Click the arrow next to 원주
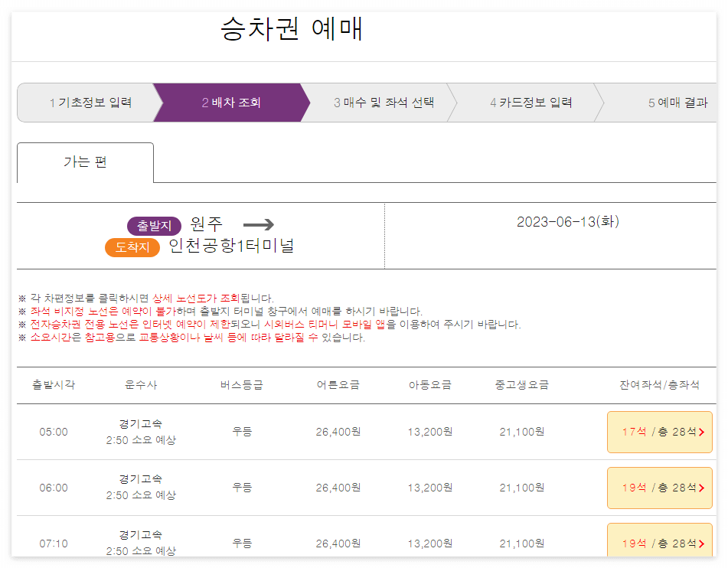Image resolution: width=728 pixels, height=568 pixels. point(259,225)
